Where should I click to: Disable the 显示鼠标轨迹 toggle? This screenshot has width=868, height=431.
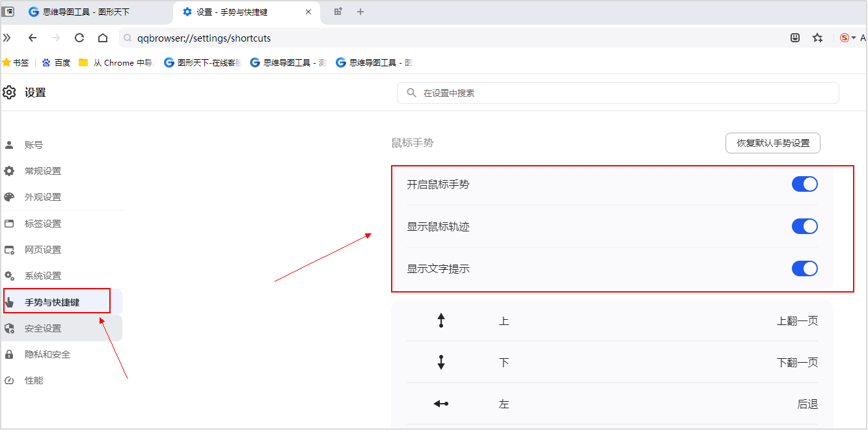pyautogui.click(x=804, y=227)
